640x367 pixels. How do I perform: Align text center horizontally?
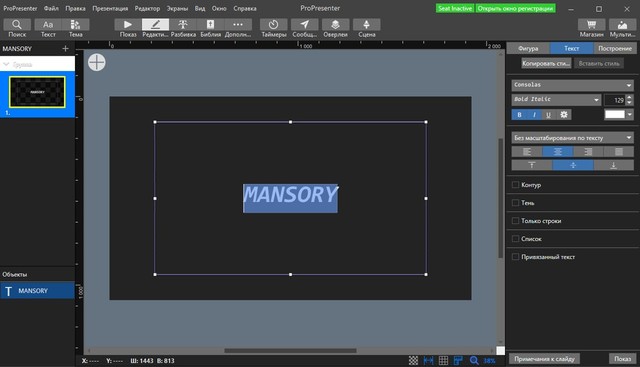coord(558,152)
